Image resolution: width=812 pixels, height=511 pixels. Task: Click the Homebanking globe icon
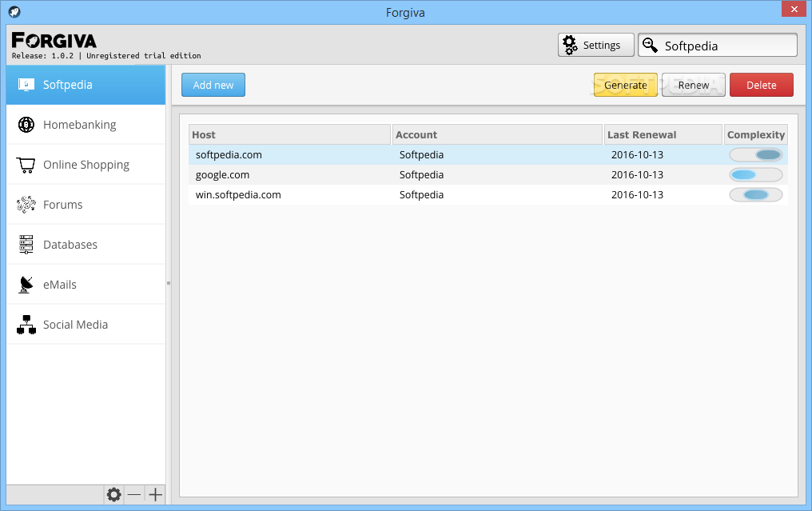26,125
